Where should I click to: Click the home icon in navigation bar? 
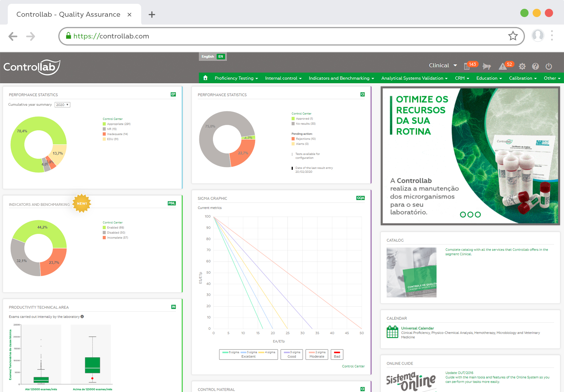[x=205, y=78]
